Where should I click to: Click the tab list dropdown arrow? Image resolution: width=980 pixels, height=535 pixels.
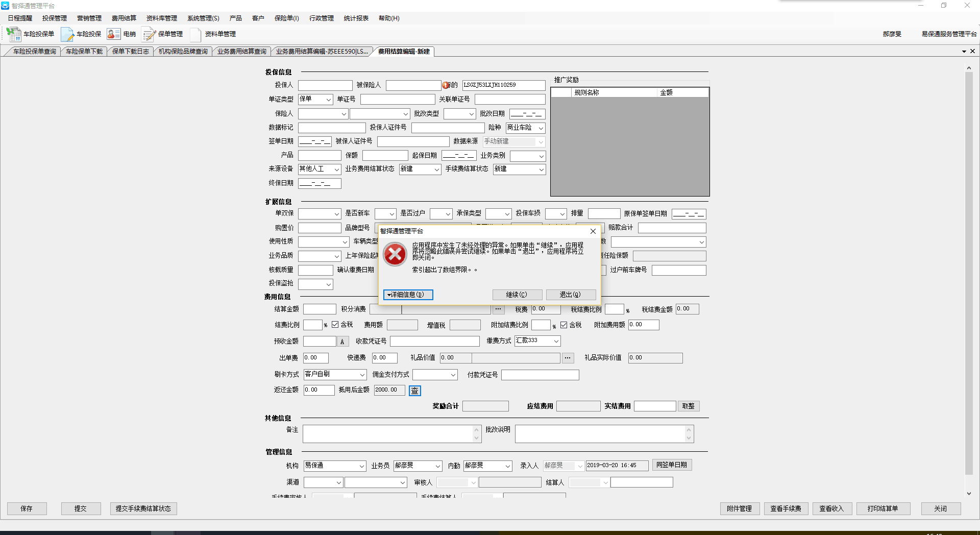tap(964, 52)
